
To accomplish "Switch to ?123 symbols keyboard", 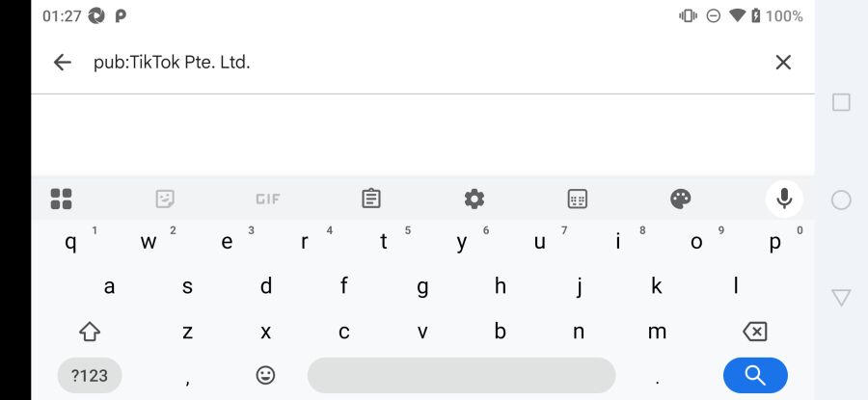I will tap(90, 375).
